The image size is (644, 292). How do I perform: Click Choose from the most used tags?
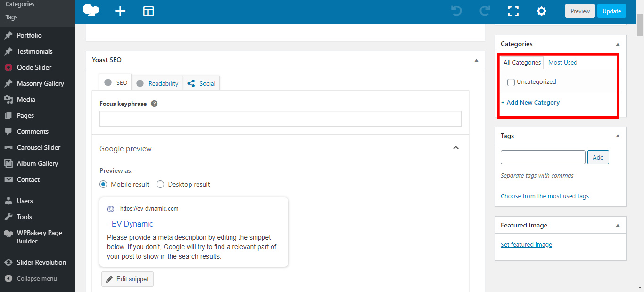coord(545,196)
